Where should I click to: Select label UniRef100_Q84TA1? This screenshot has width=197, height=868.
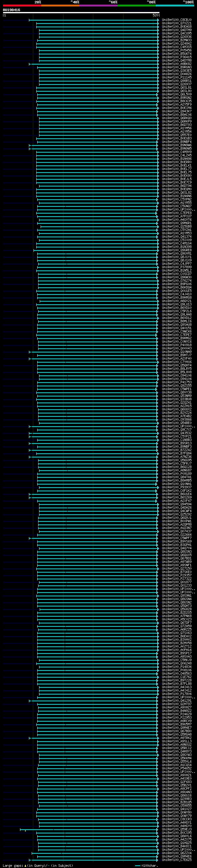(177, 477)
